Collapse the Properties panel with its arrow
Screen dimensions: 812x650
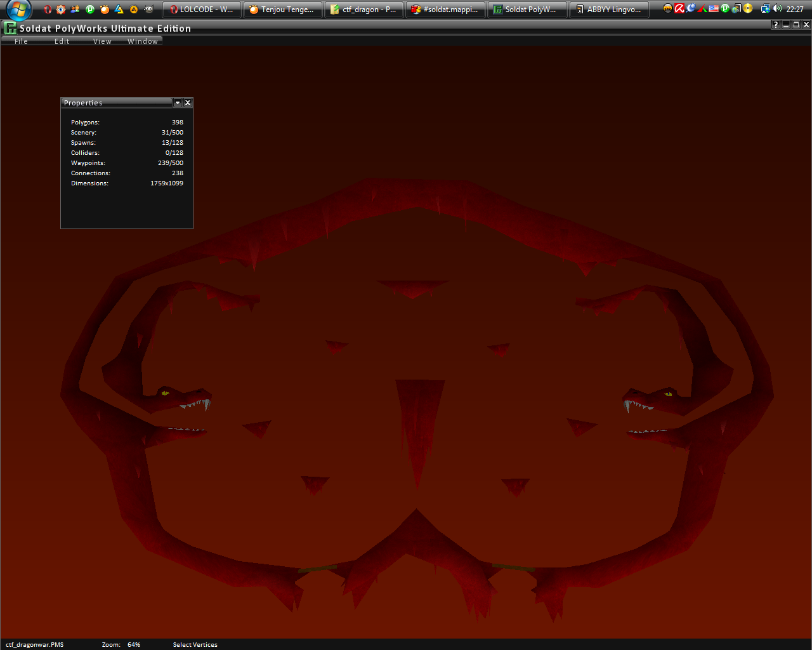pos(178,103)
